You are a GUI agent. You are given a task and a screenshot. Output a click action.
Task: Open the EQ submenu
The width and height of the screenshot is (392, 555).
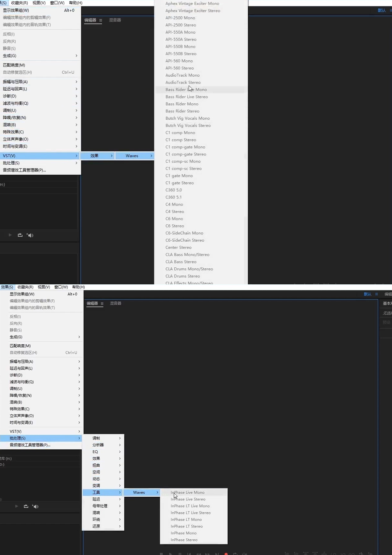[103, 452]
